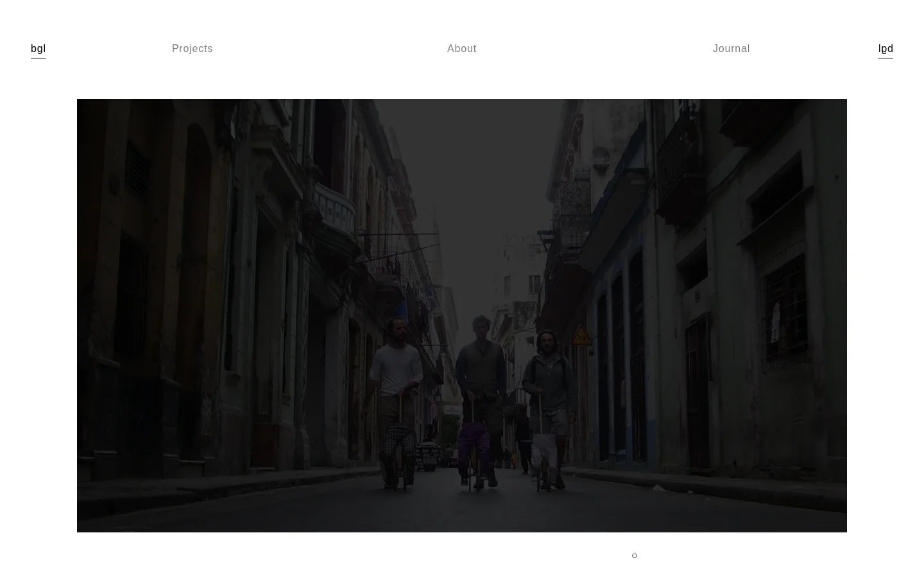Open the About page
924x578 pixels.
tap(461, 49)
